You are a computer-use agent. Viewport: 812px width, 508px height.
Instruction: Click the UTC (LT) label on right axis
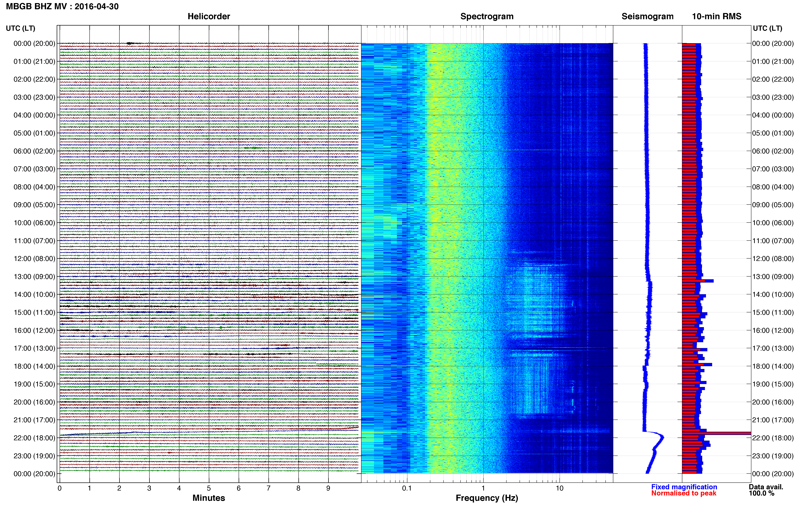point(767,28)
